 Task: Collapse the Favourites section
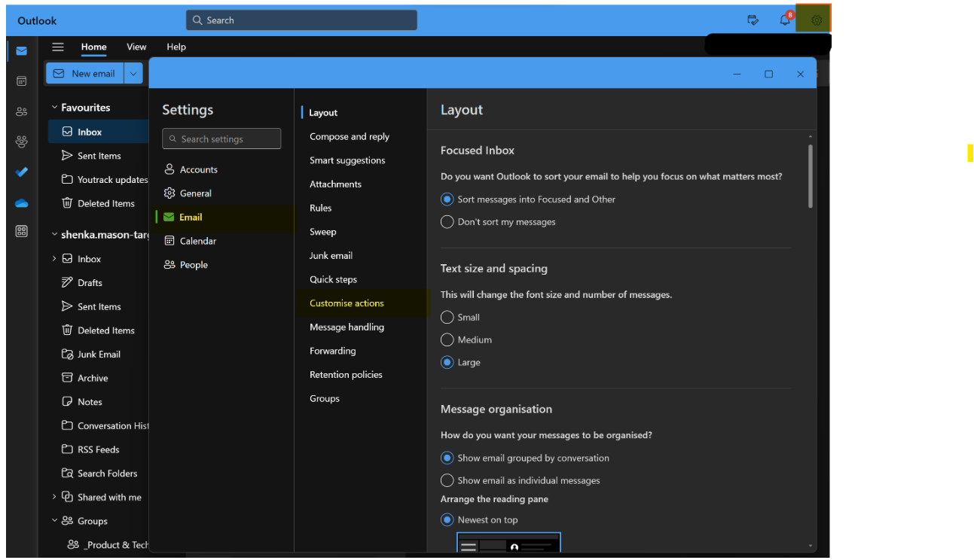point(53,107)
